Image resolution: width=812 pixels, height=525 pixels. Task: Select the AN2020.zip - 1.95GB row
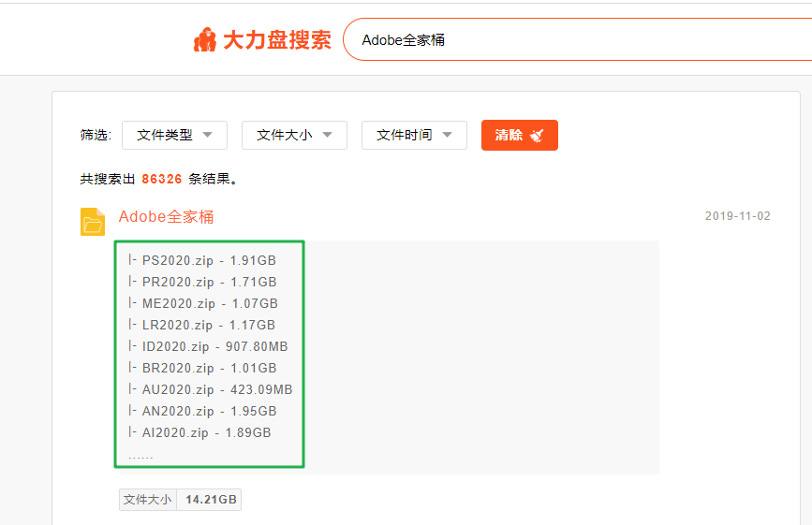202,411
